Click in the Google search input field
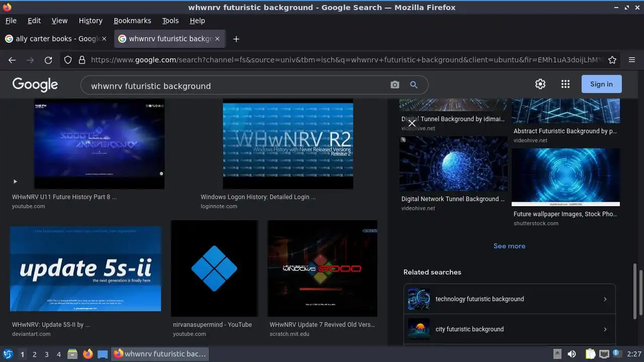The image size is (644, 362). (236, 86)
